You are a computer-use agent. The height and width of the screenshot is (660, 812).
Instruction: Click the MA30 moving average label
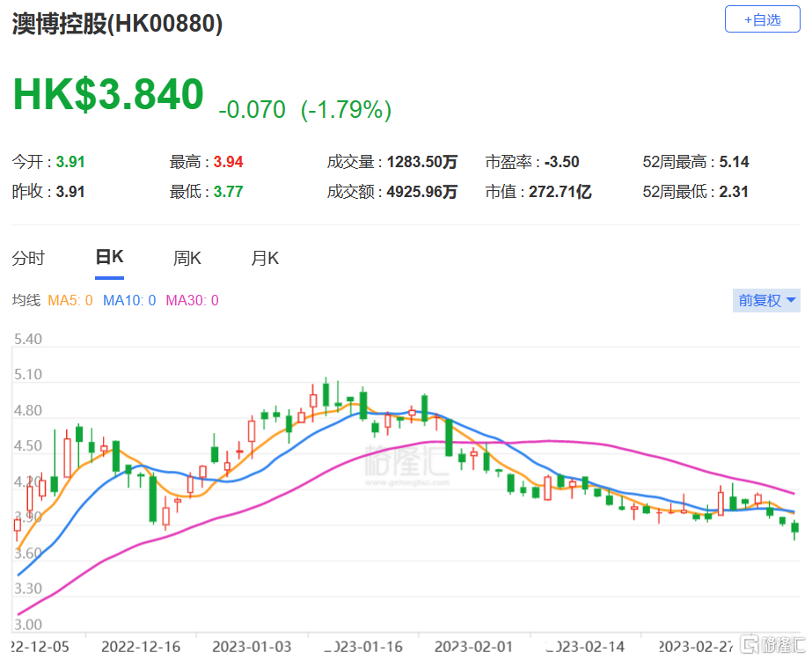click(192, 300)
